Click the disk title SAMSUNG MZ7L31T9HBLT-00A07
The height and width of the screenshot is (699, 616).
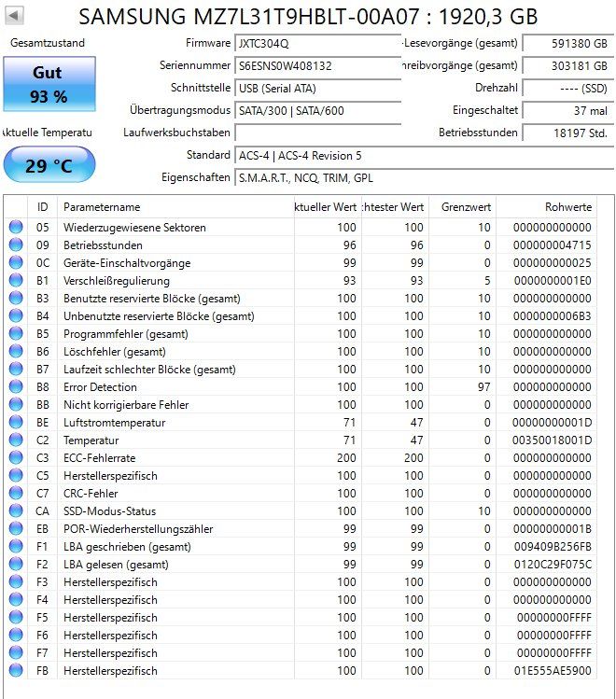248,17
